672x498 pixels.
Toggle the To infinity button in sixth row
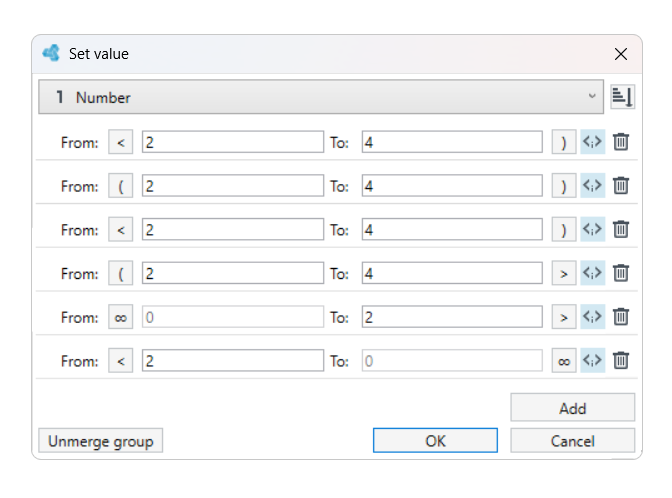564,360
